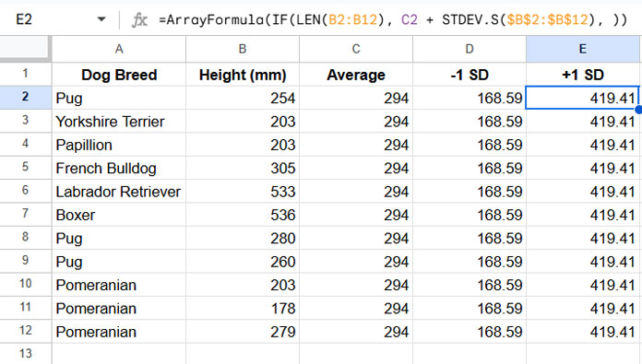The height and width of the screenshot is (364, 642).
Task: Click the +1 SD header cell
Action: [x=583, y=75]
